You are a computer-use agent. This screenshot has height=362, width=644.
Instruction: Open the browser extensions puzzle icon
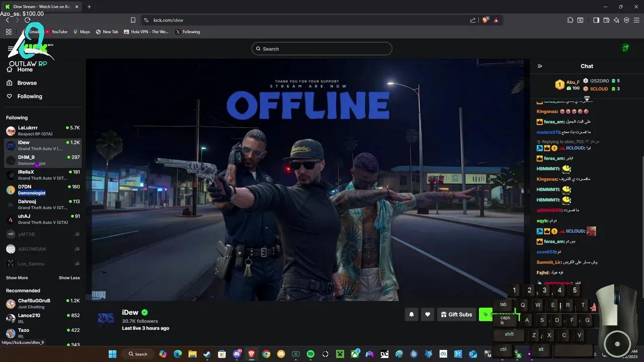click(570, 20)
